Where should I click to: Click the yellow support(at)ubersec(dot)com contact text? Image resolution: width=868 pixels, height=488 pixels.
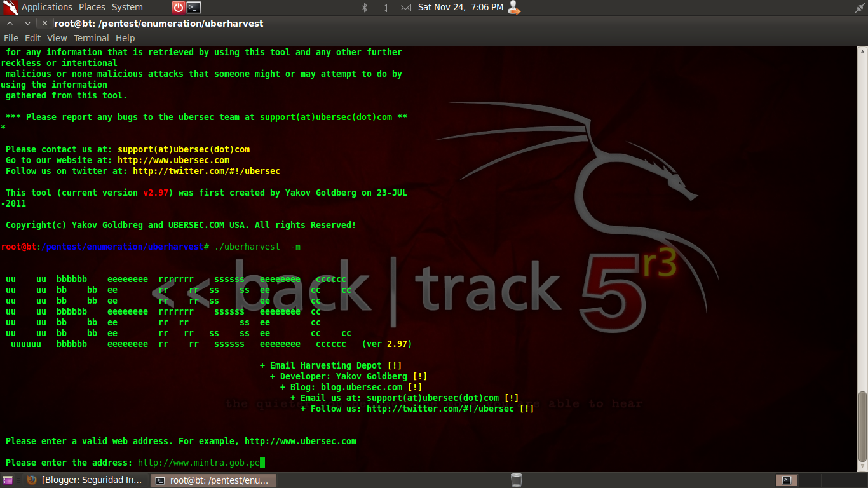tap(184, 149)
